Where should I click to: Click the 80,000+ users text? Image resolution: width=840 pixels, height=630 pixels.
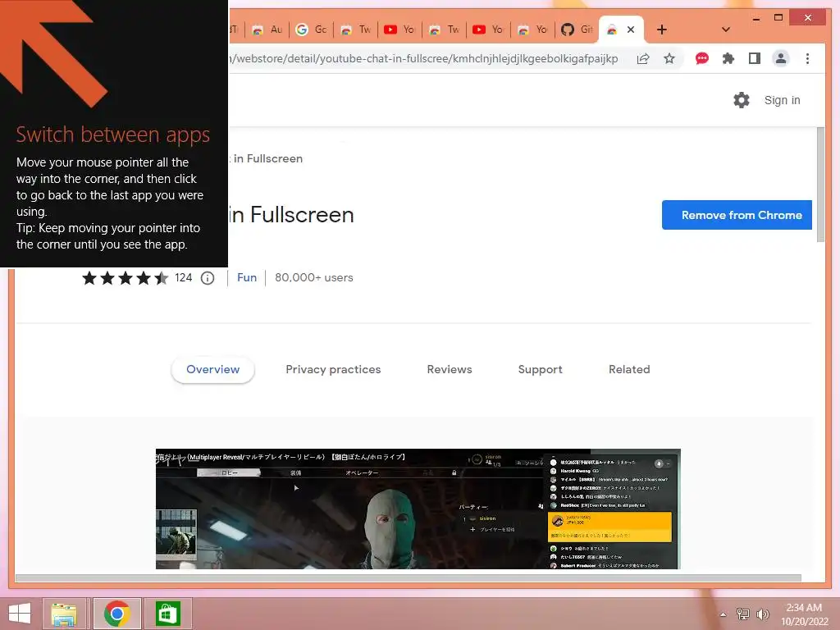point(314,277)
